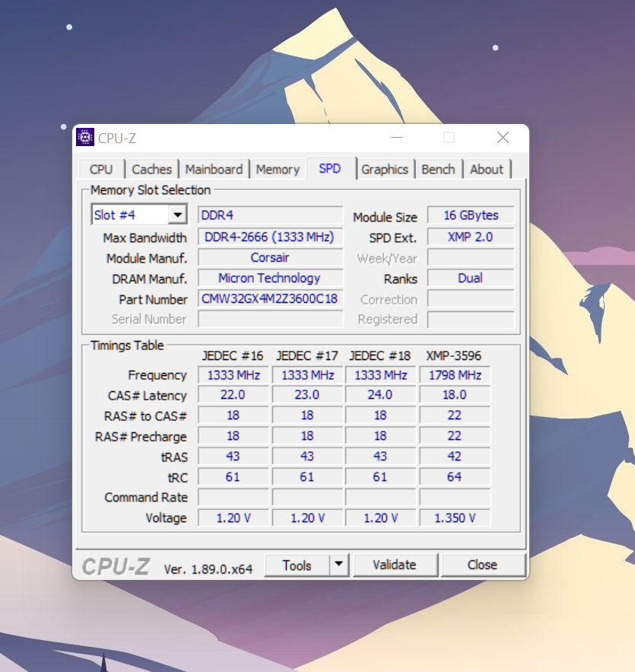This screenshot has height=672, width=635.
Task: Minimize the CPU-Z window
Action: click(x=396, y=138)
